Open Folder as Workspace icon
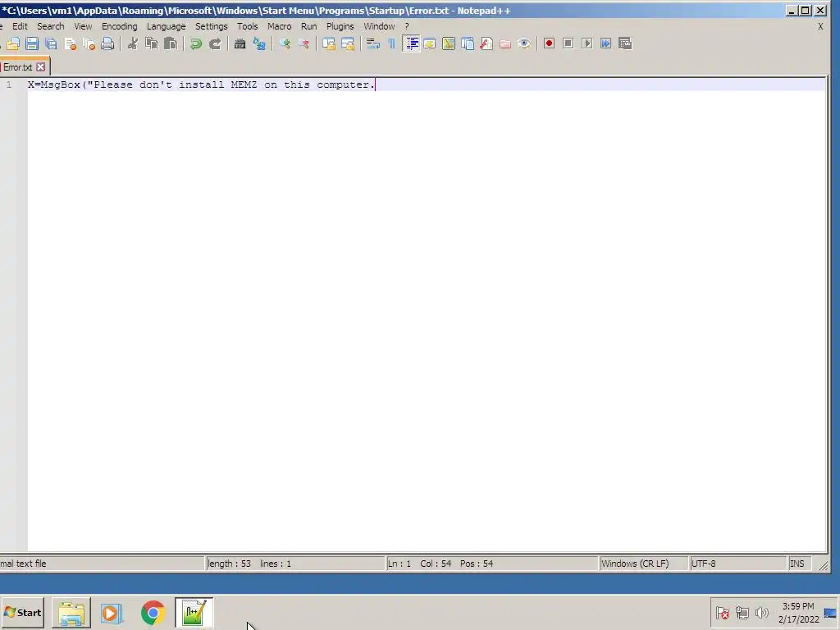840x630 pixels. click(x=505, y=44)
